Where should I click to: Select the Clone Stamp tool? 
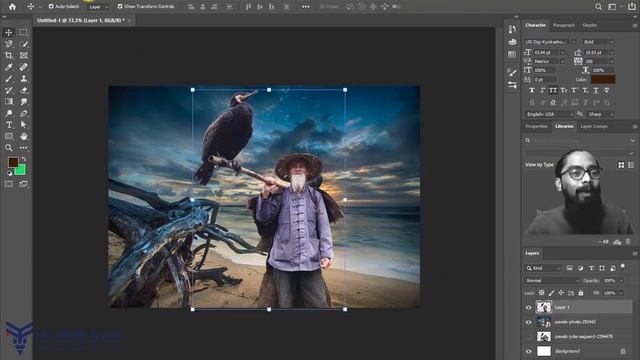[x=24, y=78]
